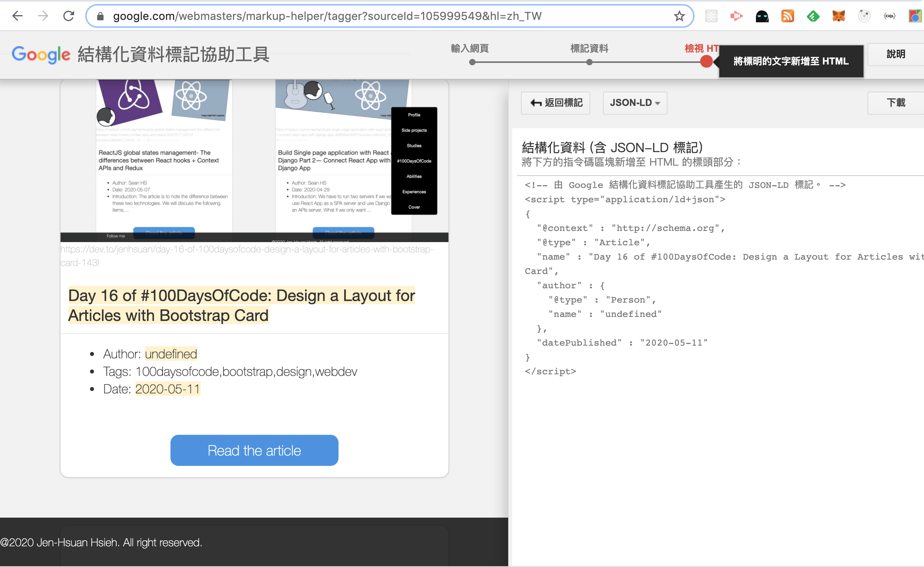Go to the 輸入網頁 step
Screen dimensions: 924x567
tap(470, 49)
